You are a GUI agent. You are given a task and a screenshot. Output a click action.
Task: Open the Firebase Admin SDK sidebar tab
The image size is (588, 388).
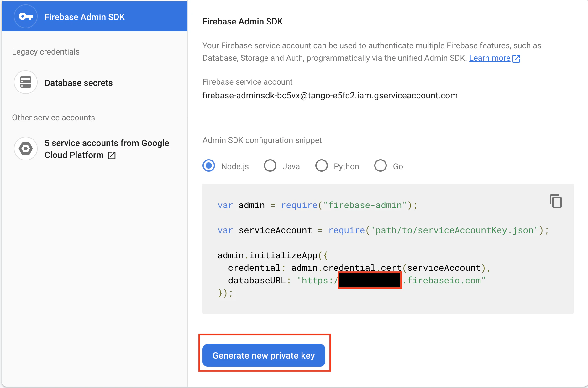point(95,17)
